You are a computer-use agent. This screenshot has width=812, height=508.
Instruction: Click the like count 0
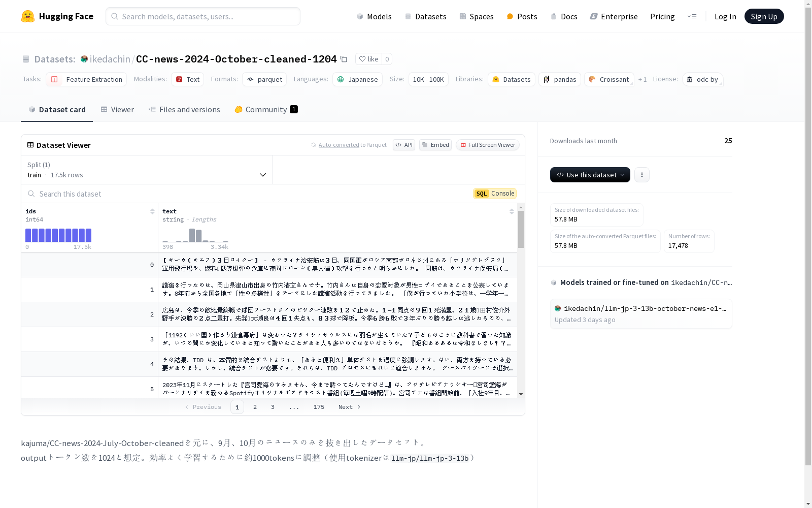[x=387, y=59]
